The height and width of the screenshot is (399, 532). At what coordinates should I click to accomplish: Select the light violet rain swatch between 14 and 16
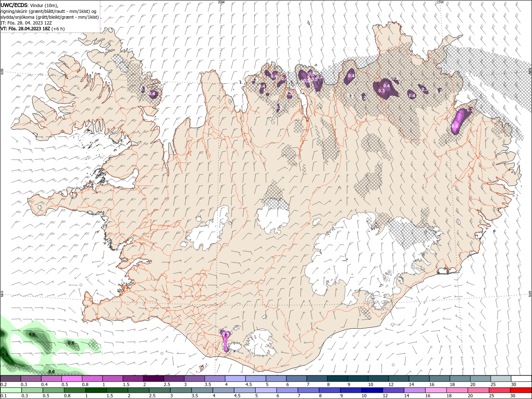click(x=414, y=390)
